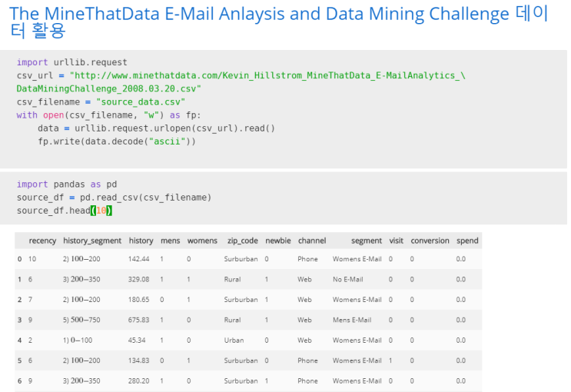Select the history column header
The image size is (571, 392).
[x=141, y=241]
